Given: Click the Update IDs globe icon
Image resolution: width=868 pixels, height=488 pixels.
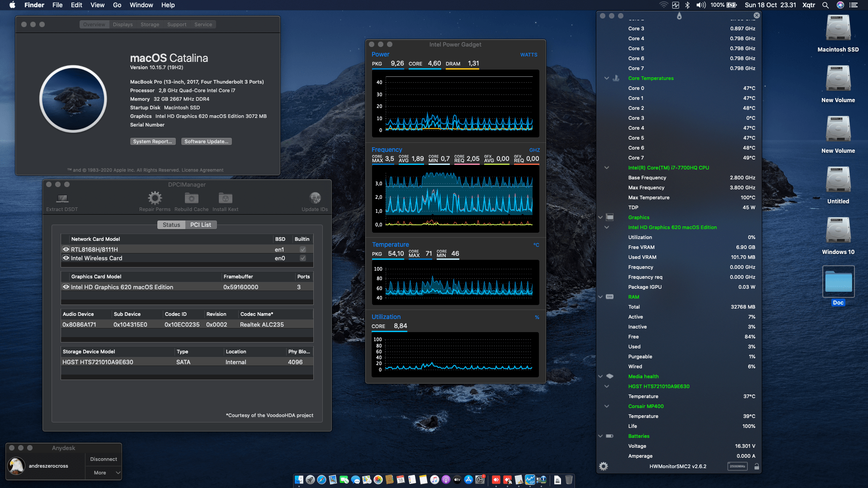Looking at the screenshot, I should [x=315, y=198].
